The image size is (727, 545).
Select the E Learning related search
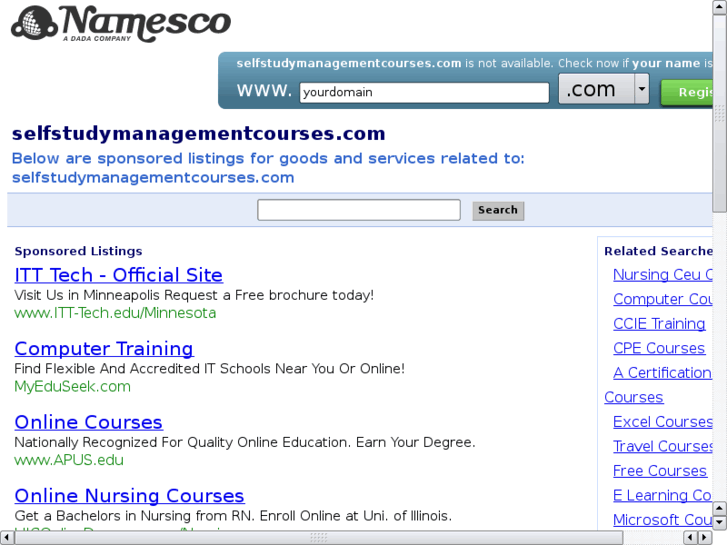click(x=662, y=496)
